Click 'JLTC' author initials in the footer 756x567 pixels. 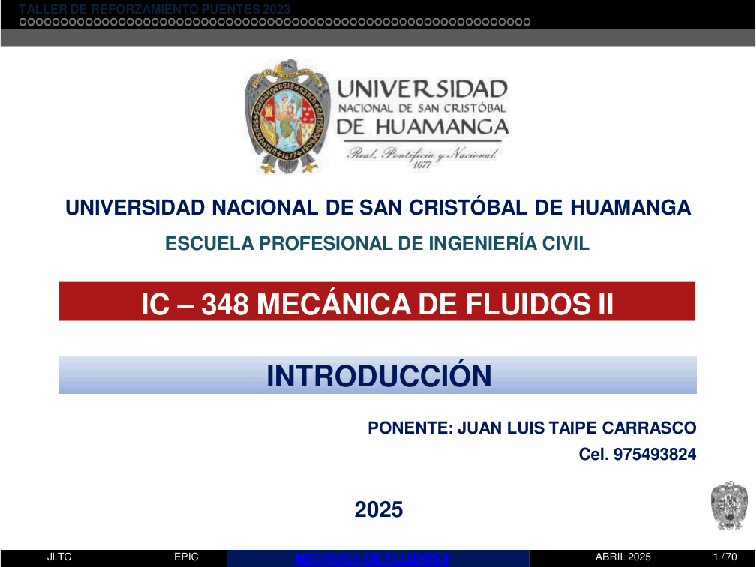point(59,556)
